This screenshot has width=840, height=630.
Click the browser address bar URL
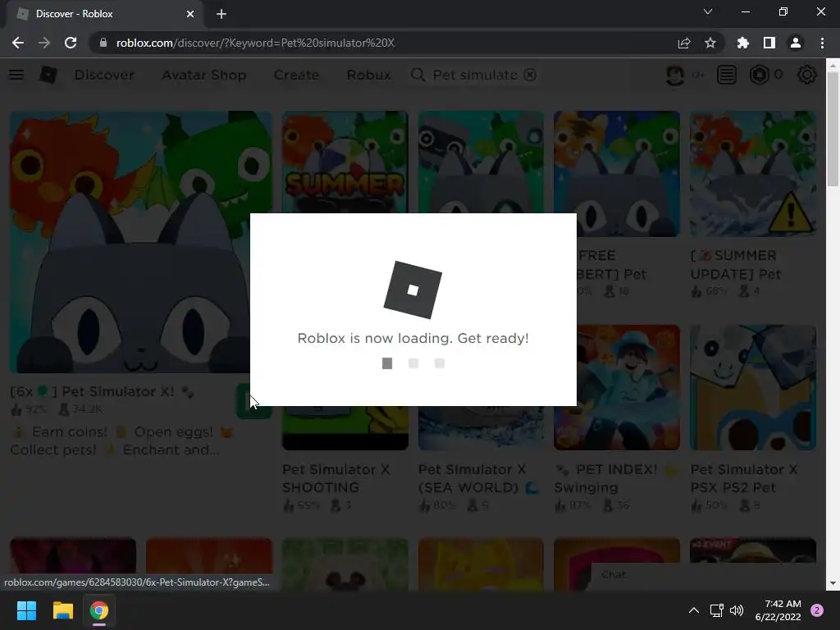pyautogui.click(x=255, y=43)
